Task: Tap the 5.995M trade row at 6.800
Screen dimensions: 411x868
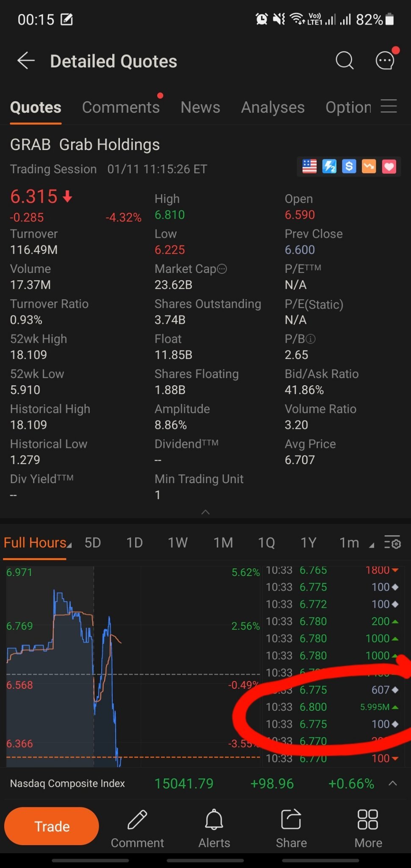Action: point(332,707)
